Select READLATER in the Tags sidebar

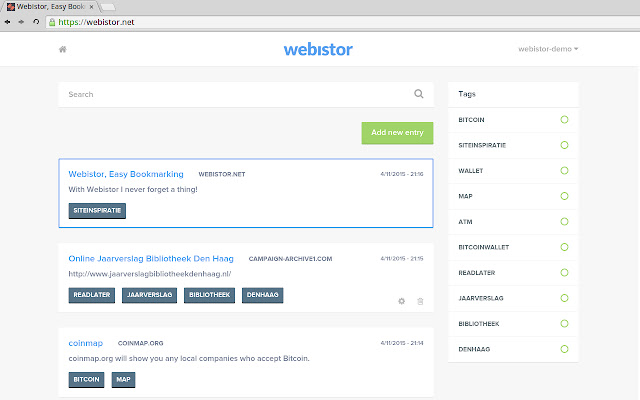477,273
